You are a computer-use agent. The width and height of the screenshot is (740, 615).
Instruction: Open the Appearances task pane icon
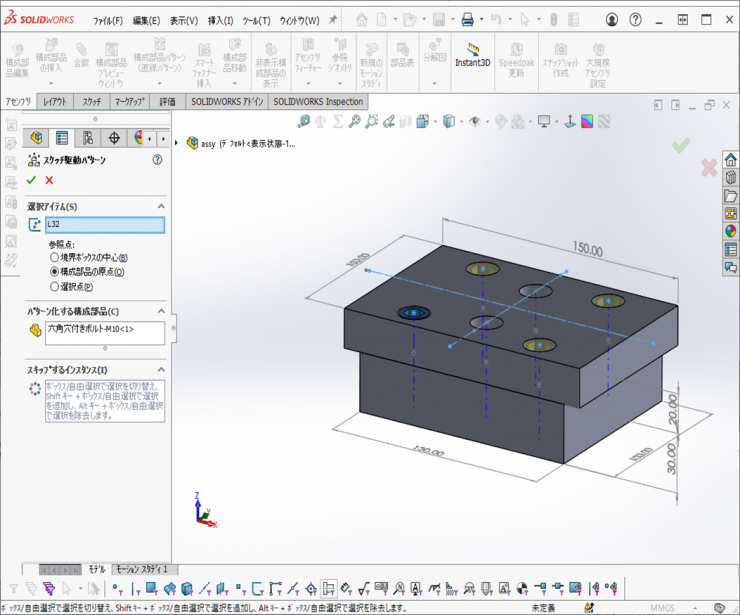coord(731,231)
